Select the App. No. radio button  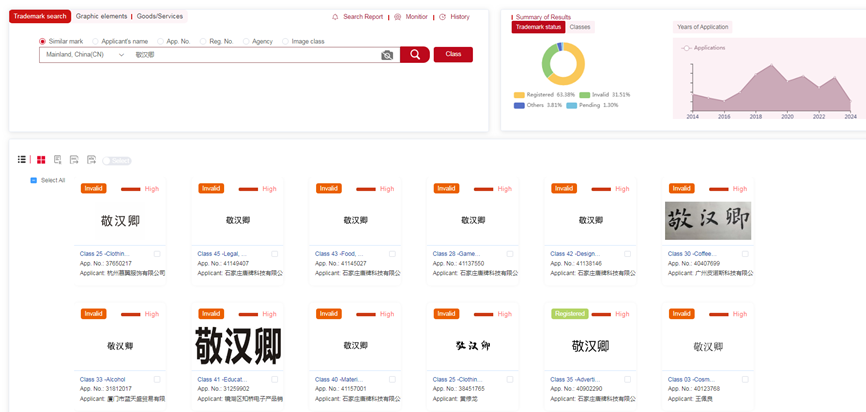160,41
